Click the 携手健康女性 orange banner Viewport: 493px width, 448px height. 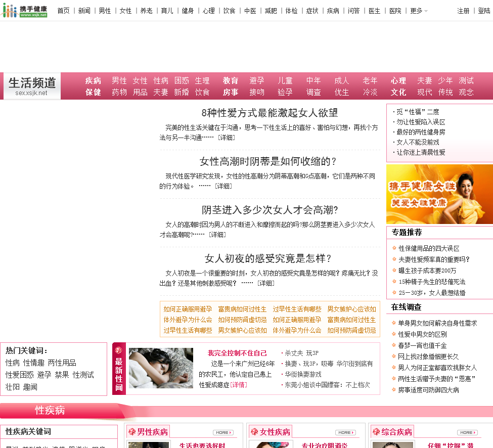[x=439, y=194]
